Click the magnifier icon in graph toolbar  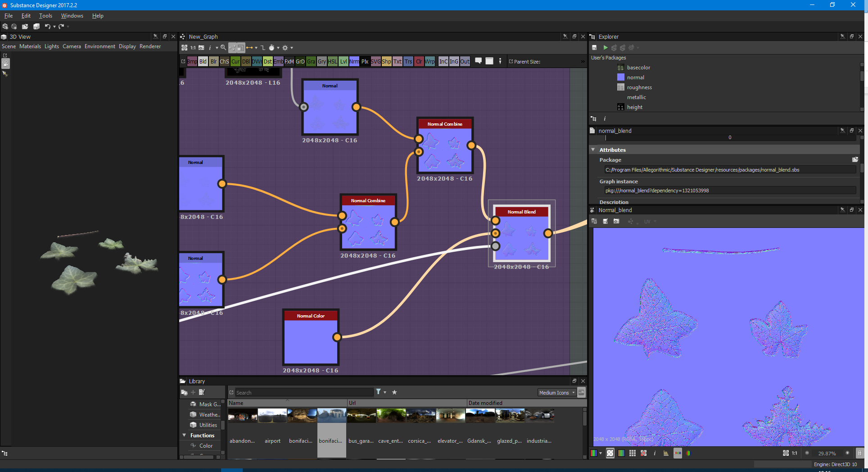[223, 48]
